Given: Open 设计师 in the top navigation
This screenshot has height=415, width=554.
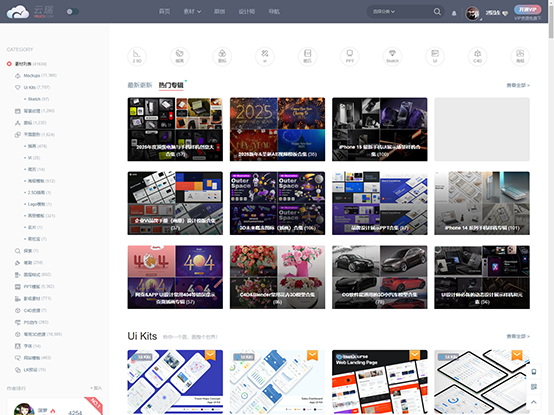Looking at the screenshot, I should 247,12.
